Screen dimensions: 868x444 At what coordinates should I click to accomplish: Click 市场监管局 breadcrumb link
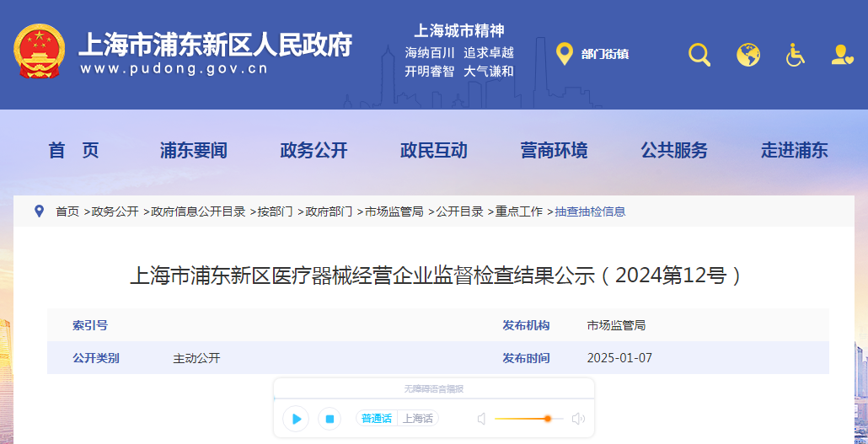394,211
